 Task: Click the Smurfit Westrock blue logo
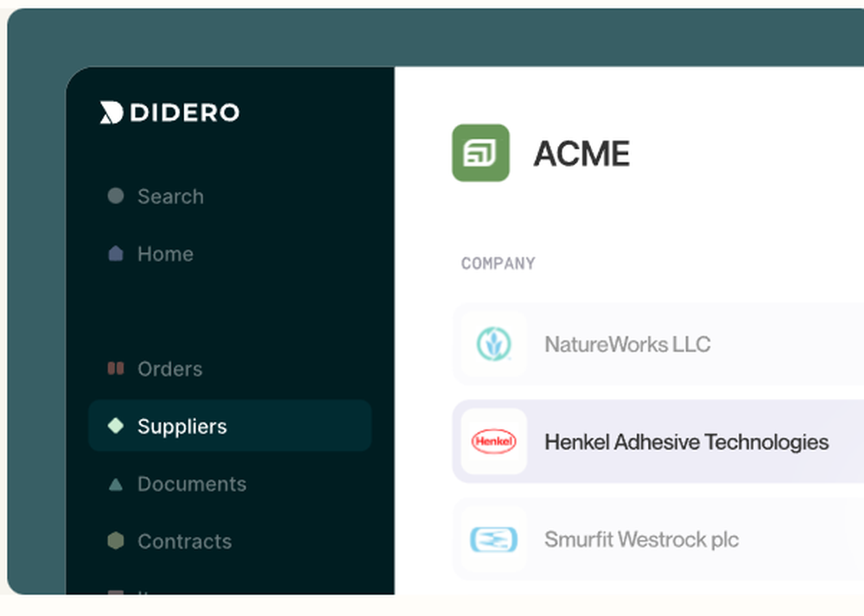click(493, 539)
